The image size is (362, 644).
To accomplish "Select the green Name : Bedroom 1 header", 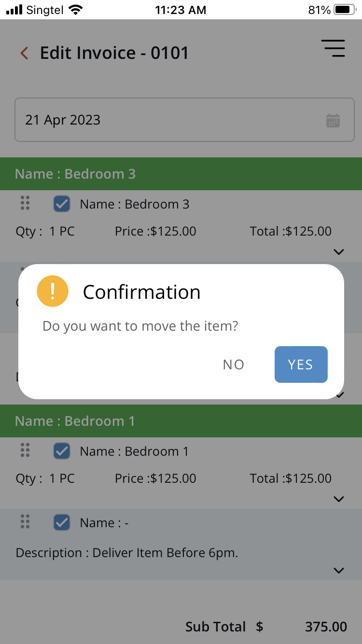I will pos(181,421).
